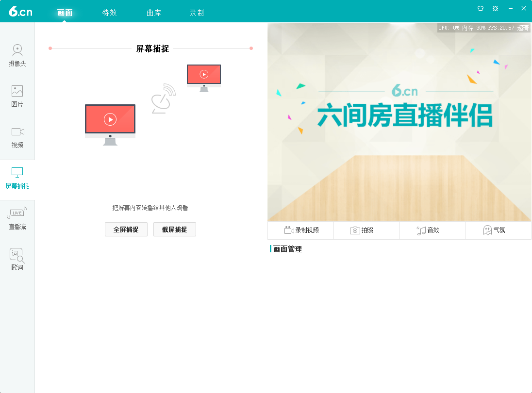The width and height of the screenshot is (532, 393).
Task: Switch to the 画面 tab
Action: click(x=65, y=13)
